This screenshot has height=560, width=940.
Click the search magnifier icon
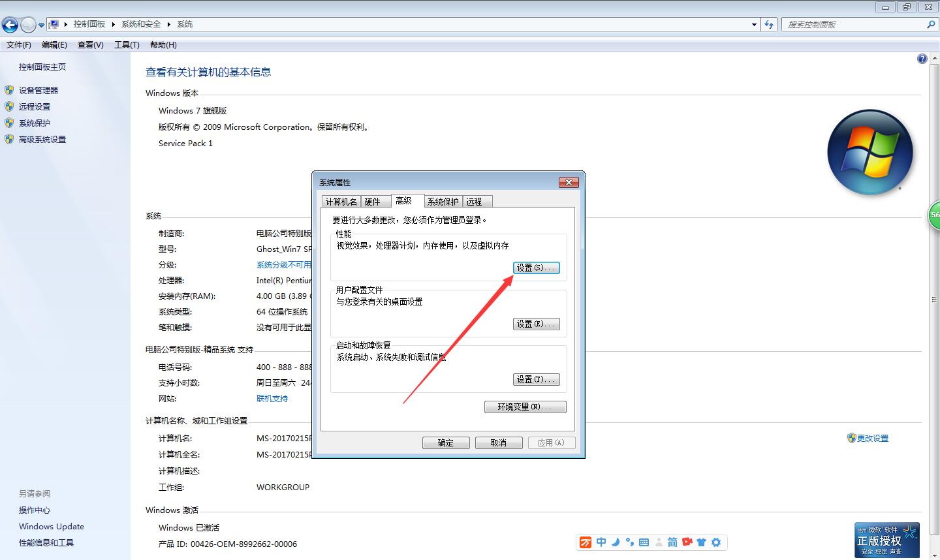pyautogui.click(x=931, y=24)
